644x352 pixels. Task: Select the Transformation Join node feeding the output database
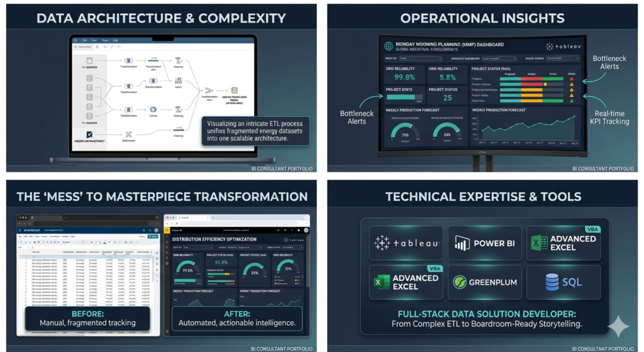(x=209, y=91)
